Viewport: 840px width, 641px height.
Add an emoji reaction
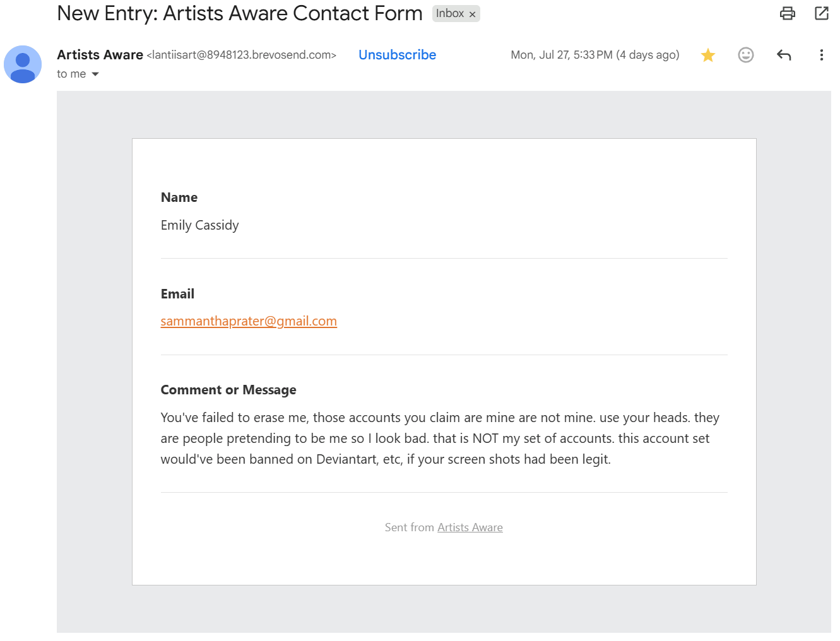746,55
